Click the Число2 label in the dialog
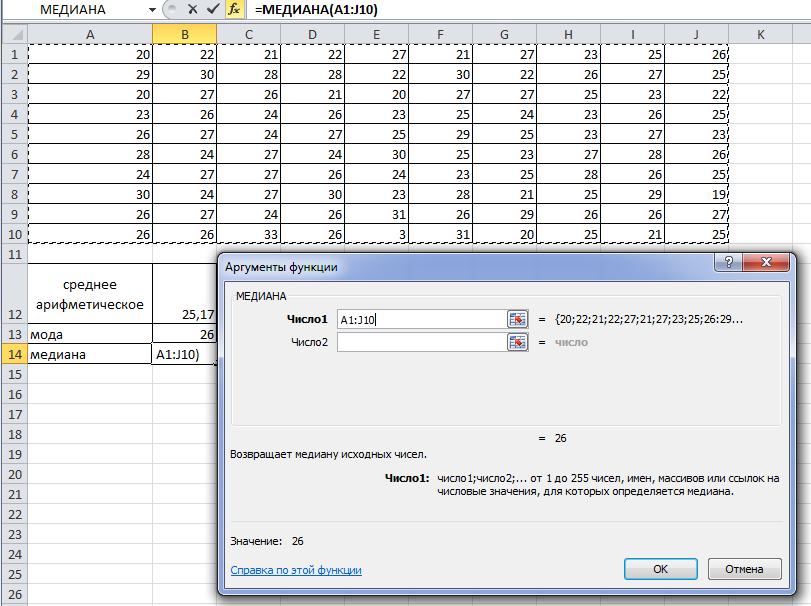The width and height of the screenshot is (811, 606). (309, 342)
